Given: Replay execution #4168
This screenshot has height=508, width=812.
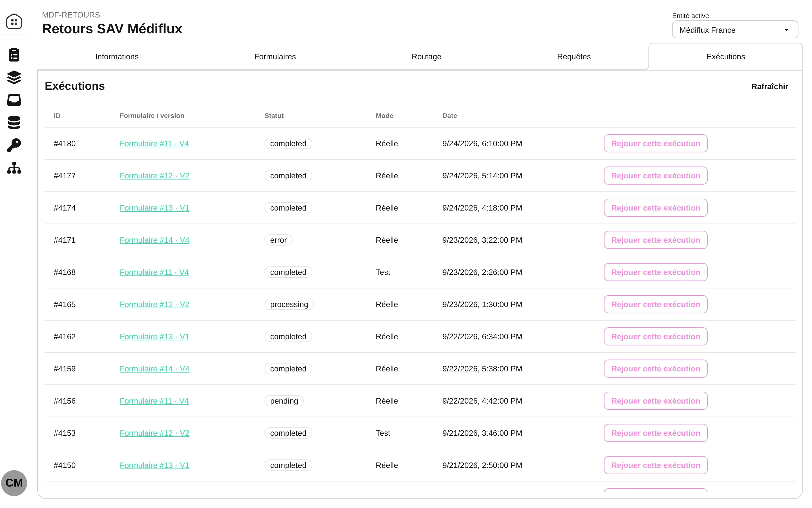Looking at the screenshot, I should 655,272.
